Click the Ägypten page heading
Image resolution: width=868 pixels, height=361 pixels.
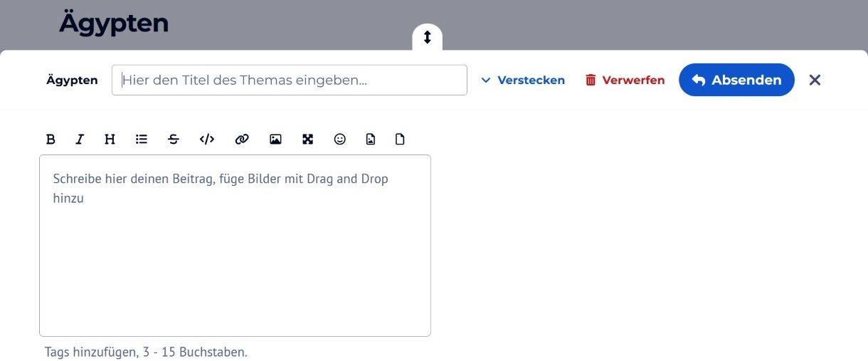tap(114, 23)
